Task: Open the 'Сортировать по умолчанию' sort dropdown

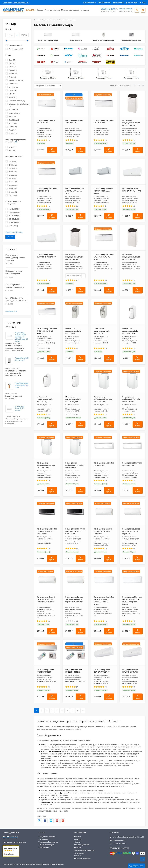Action: click(x=48, y=86)
